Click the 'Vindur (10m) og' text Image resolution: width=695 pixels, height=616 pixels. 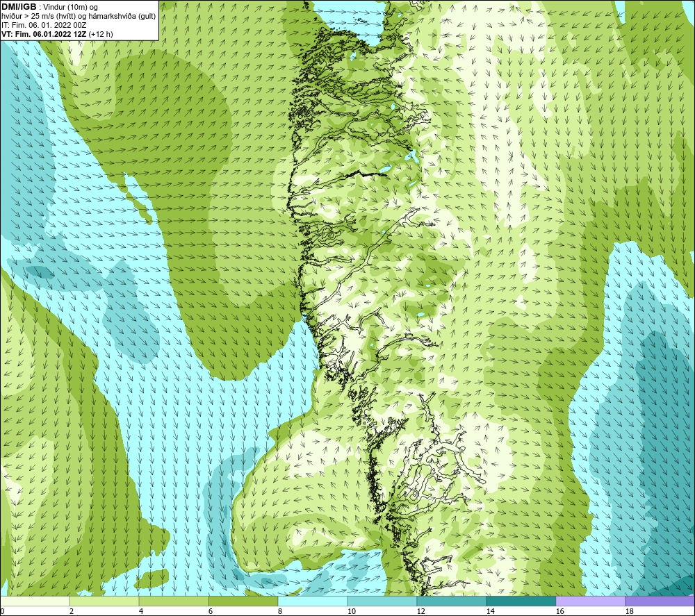[70, 8]
